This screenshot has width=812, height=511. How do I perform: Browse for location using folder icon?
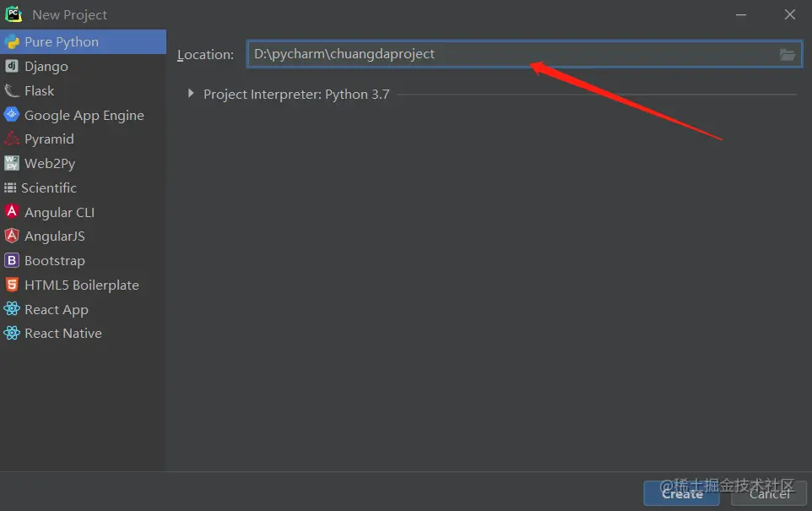pyautogui.click(x=787, y=54)
